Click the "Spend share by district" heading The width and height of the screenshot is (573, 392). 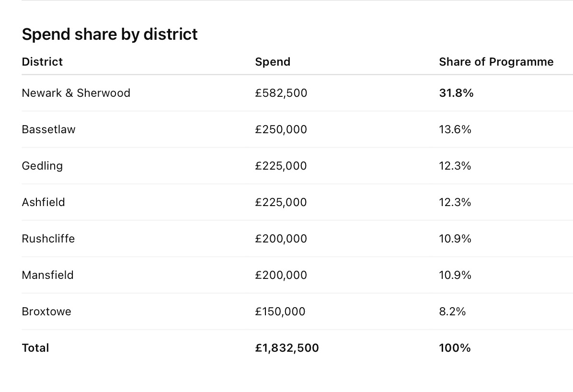[110, 35]
